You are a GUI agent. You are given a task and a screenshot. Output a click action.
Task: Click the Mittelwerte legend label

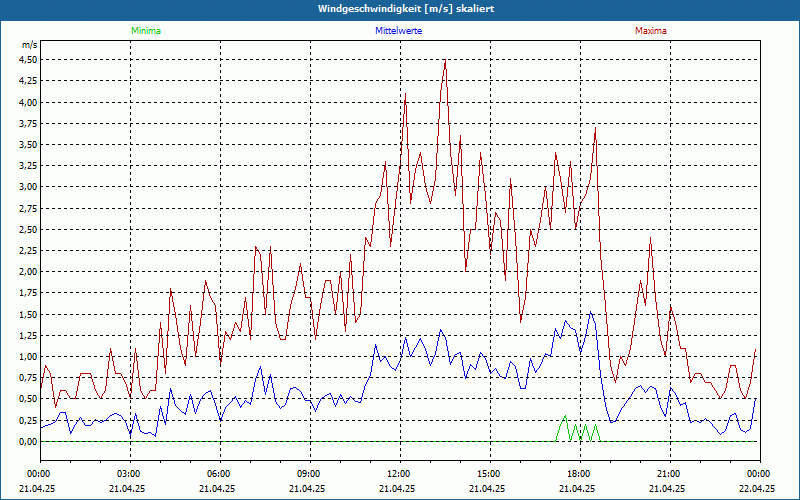[398, 31]
